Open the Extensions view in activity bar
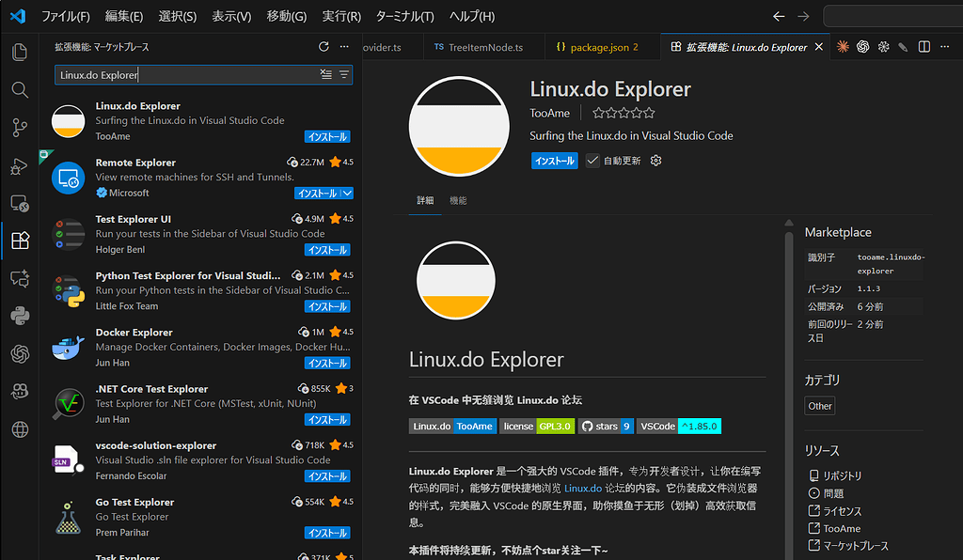The width and height of the screenshot is (963, 560). pyautogui.click(x=20, y=241)
